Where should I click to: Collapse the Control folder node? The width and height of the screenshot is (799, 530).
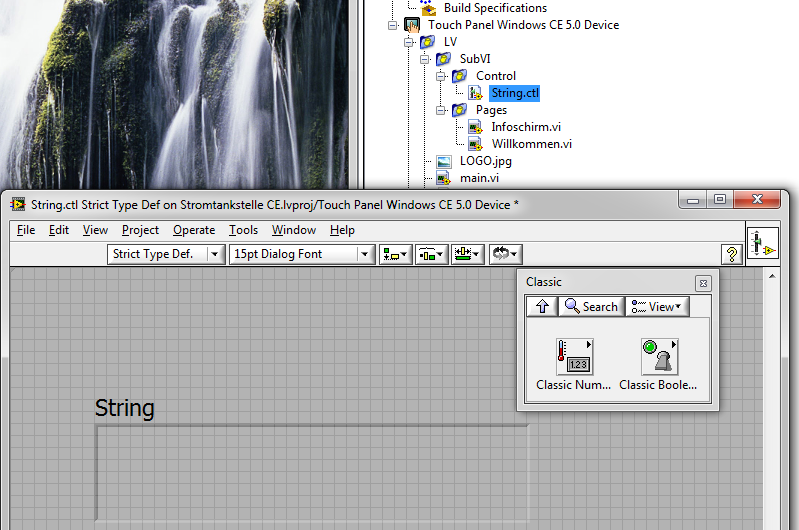[x=441, y=76]
